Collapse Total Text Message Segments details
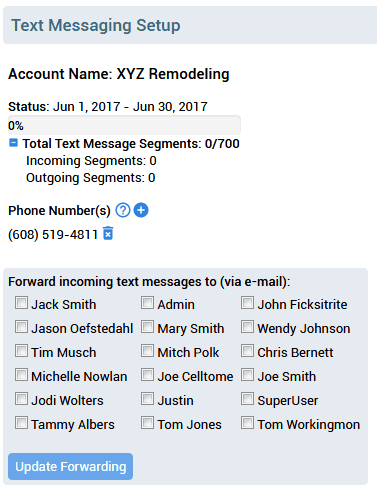The image size is (377, 502). click(x=13, y=143)
